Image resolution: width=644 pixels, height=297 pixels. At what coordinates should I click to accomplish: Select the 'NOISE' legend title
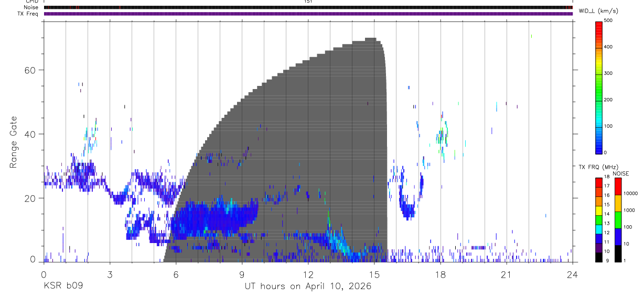click(621, 173)
